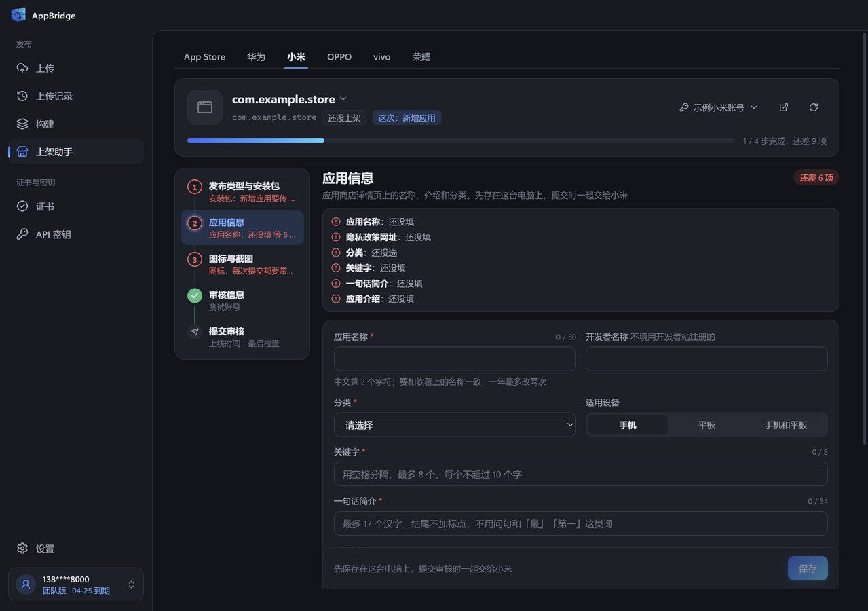Screen dimensions: 868x611
Task: Click the refresh icon in app header
Action: pyautogui.click(x=814, y=107)
